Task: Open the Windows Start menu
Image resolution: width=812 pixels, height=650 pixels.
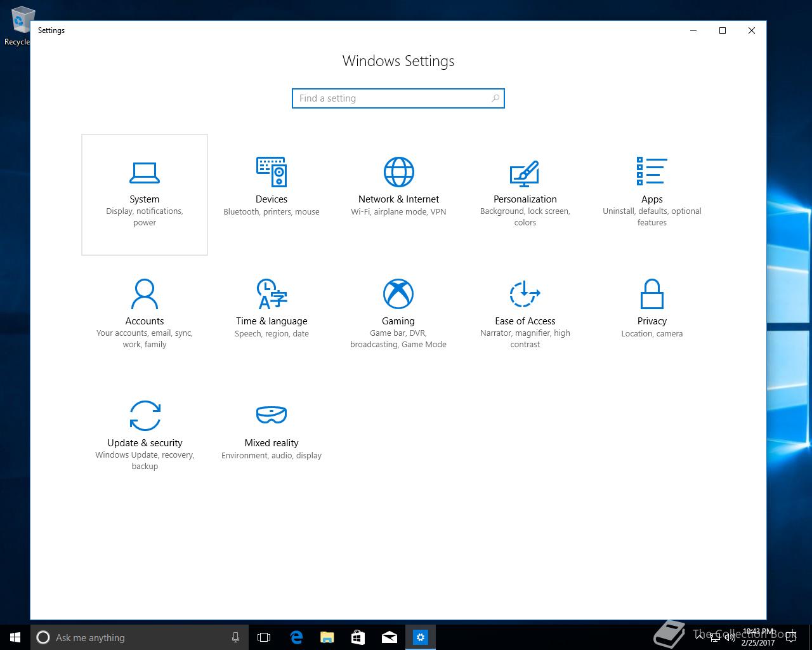Action: pyautogui.click(x=15, y=637)
